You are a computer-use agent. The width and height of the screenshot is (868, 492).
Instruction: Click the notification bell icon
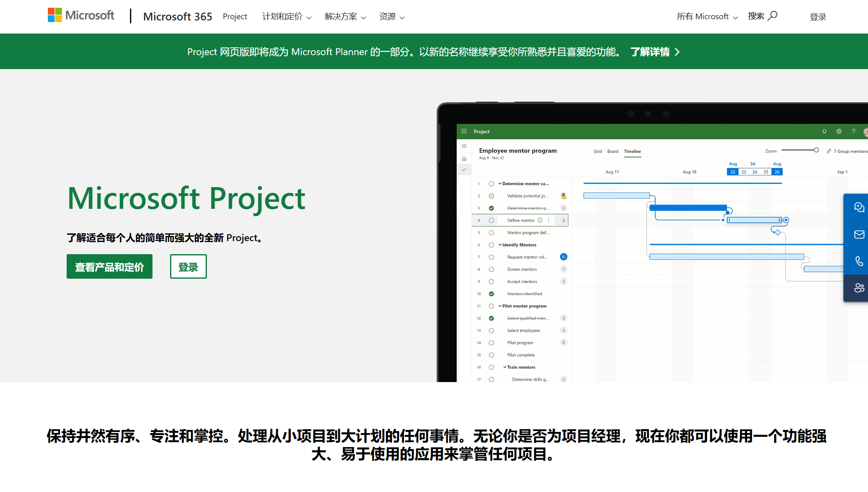click(x=824, y=132)
